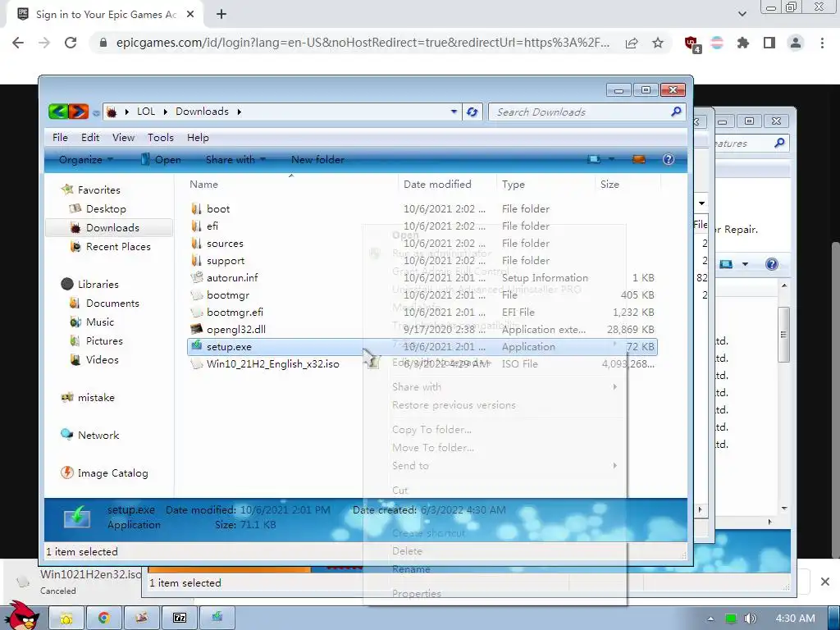Click the Favorites star icon
The width and height of the screenshot is (840, 630).
pyautogui.click(x=67, y=189)
